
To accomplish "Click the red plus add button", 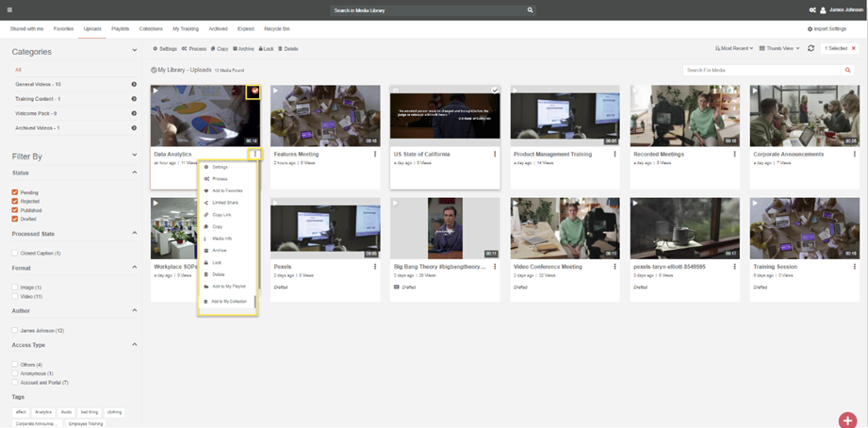I will coord(847,420).
